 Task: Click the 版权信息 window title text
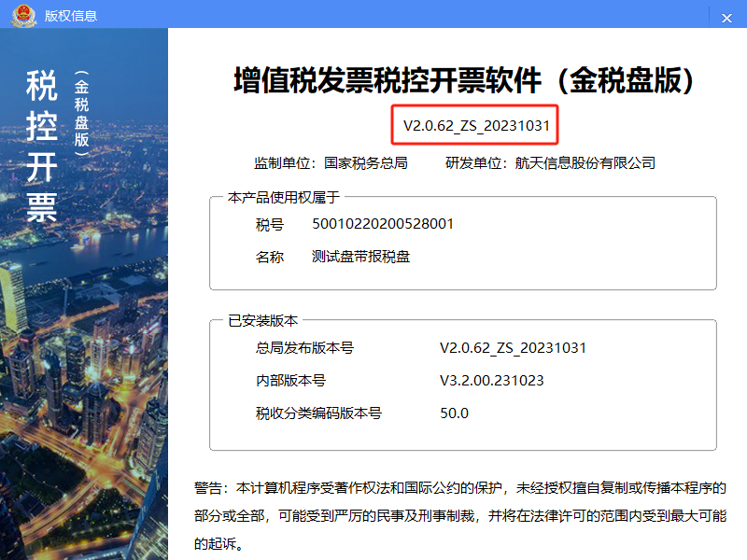pyautogui.click(x=71, y=16)
